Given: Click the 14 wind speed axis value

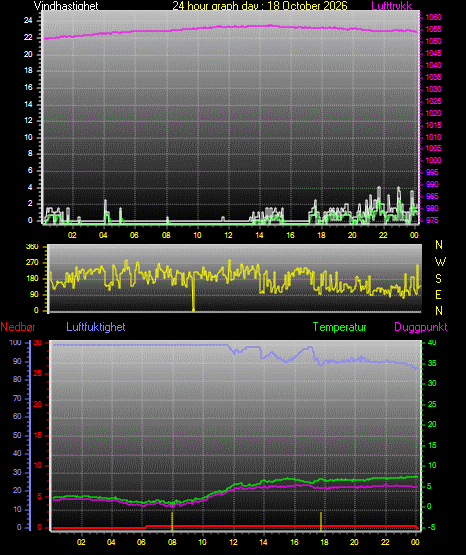Looking at the screenshot, I should [28, 104].
